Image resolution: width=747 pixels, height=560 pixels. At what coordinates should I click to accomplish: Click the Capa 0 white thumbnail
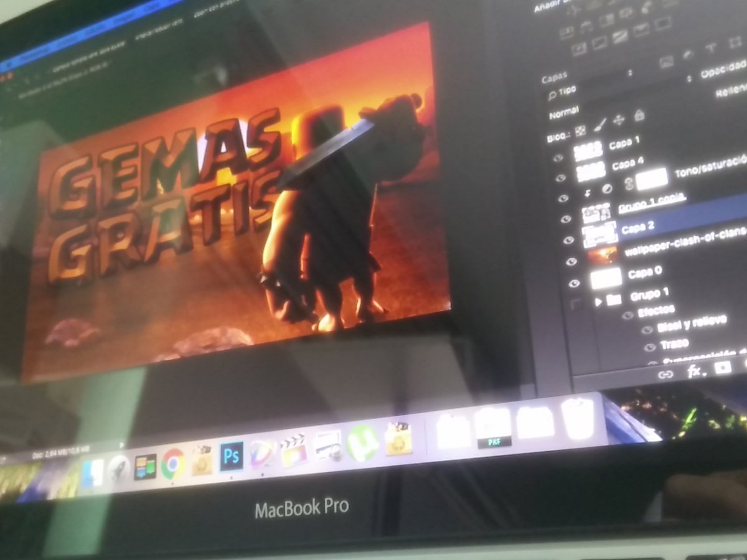pyautogui.click(x=606, y=278)
